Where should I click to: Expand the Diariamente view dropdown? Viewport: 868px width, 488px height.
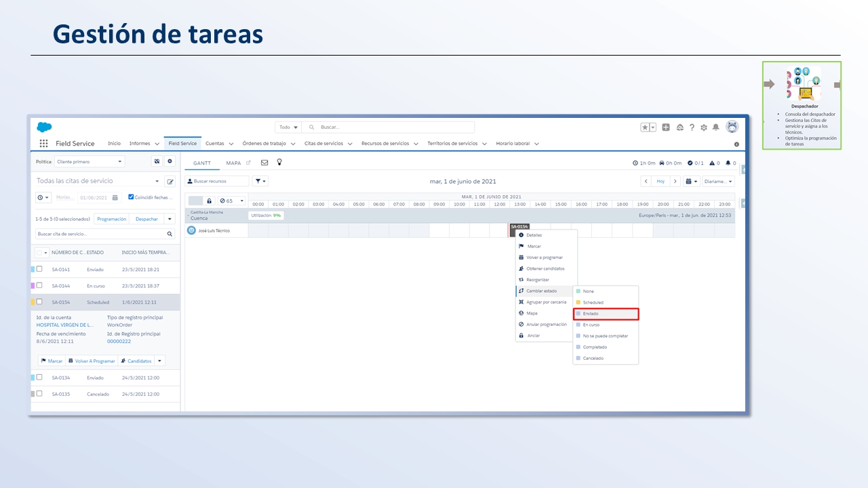[718, 182]
